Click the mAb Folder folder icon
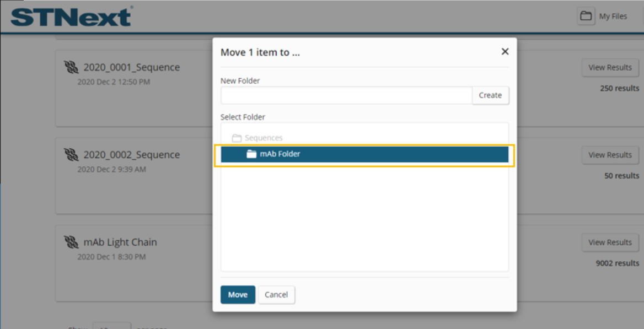The width and height of the screenshot is (644, 329). [251, 154]
